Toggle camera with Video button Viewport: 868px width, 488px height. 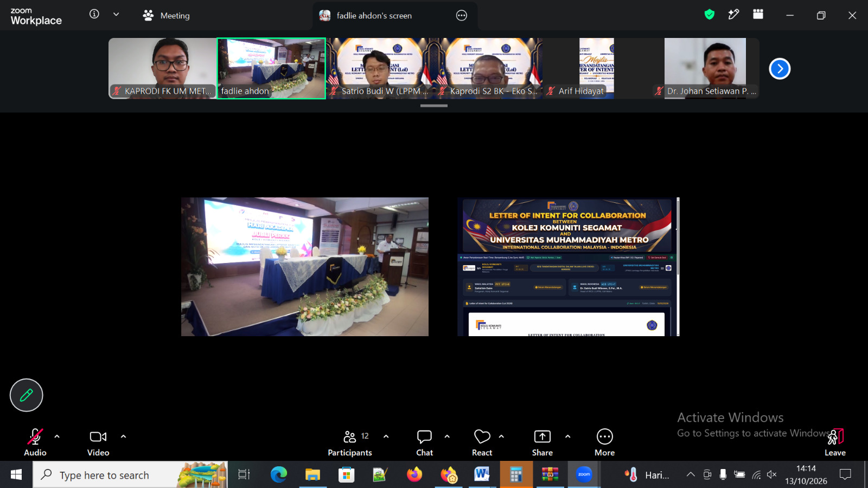pos(98,442)
